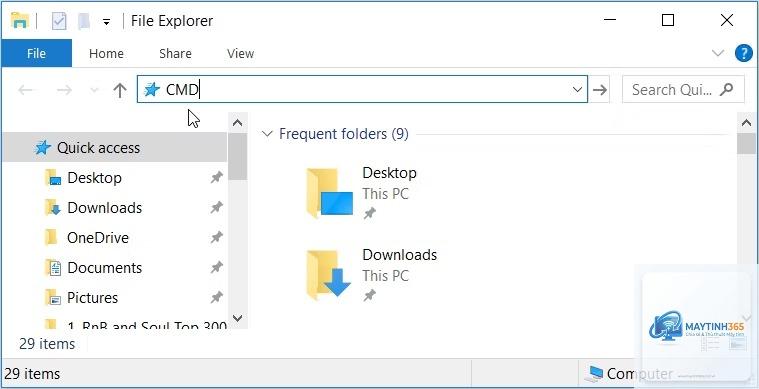The height and width of the screenshot is (389, 759).
Task: Click the Search Quick access box
Action: 683,89
